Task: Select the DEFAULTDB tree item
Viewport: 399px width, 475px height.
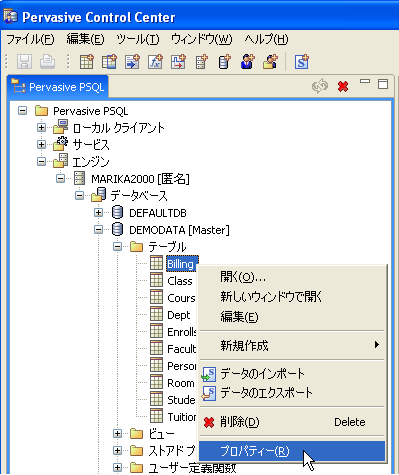Action: click(158, 213)
